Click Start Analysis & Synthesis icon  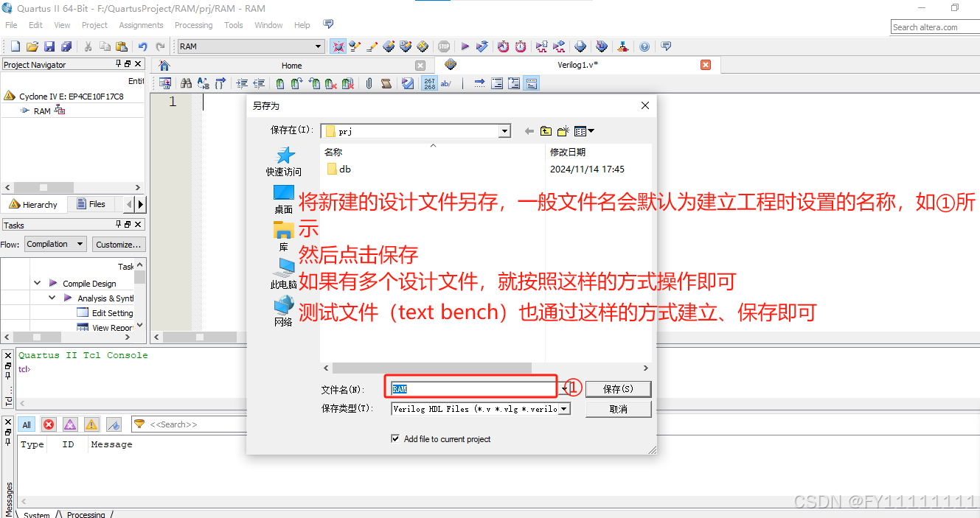click(482, 46)
